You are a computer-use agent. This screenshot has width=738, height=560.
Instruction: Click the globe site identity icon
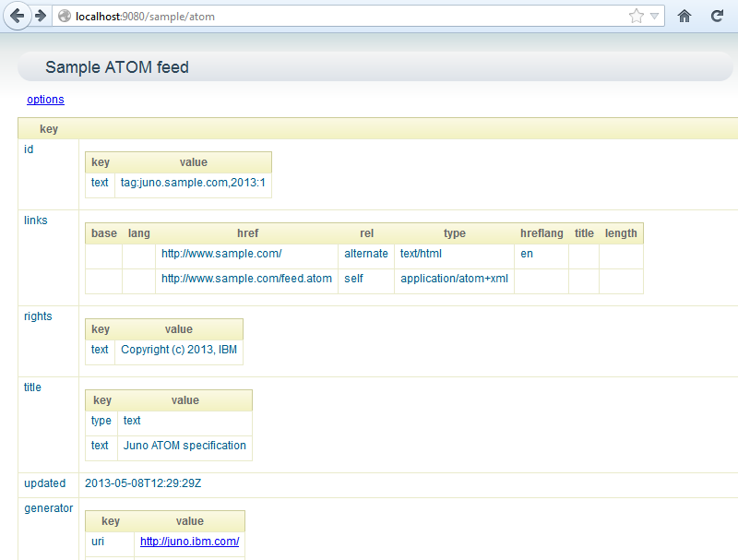(x=65, y=16)
